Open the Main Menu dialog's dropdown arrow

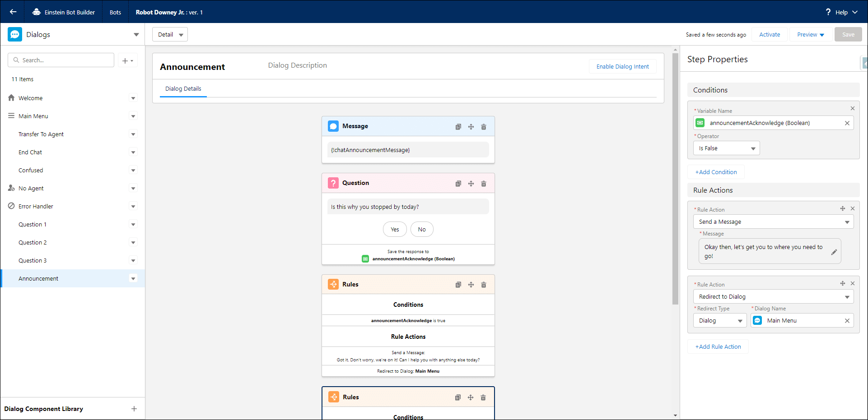133,116
